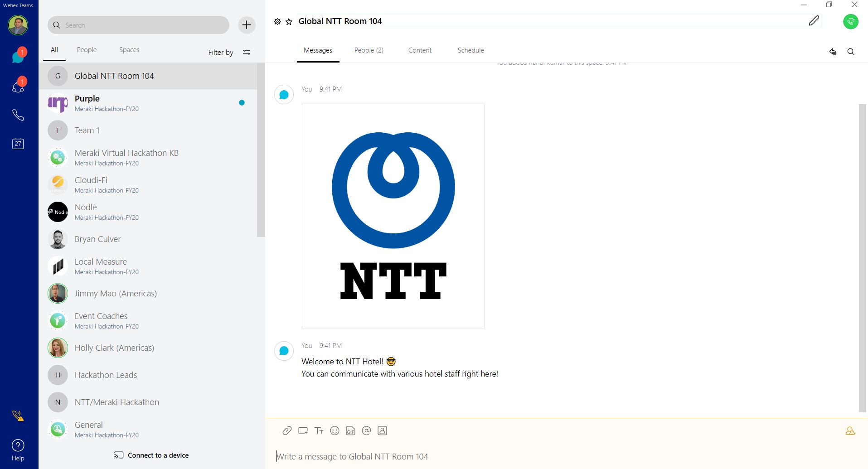Click the Local Measure avatar icon

[58, 266]
